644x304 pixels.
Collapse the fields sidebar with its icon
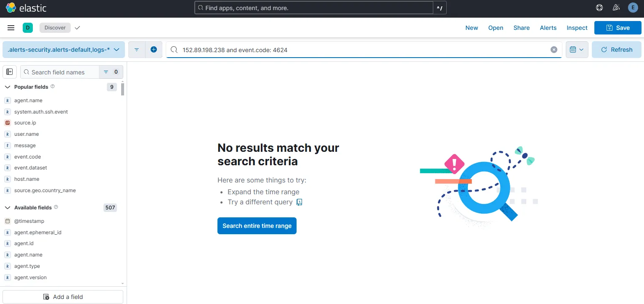click(9, 71)
